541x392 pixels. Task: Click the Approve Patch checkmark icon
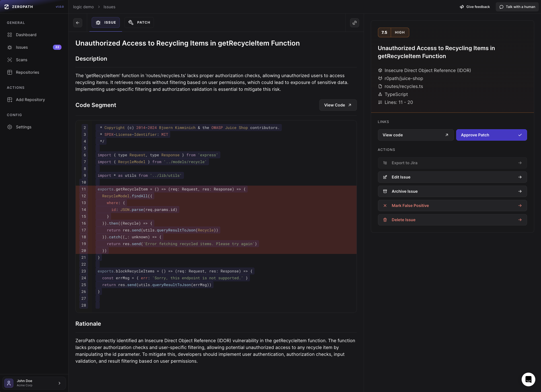[x=520, y=135]
